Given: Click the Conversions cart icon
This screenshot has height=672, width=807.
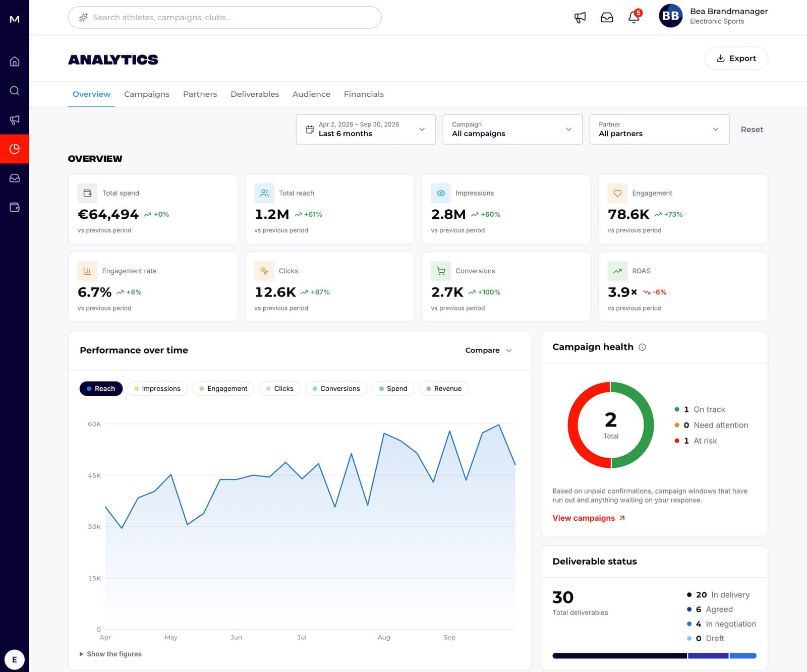Looking at the screenshot, I should point(441,271).
